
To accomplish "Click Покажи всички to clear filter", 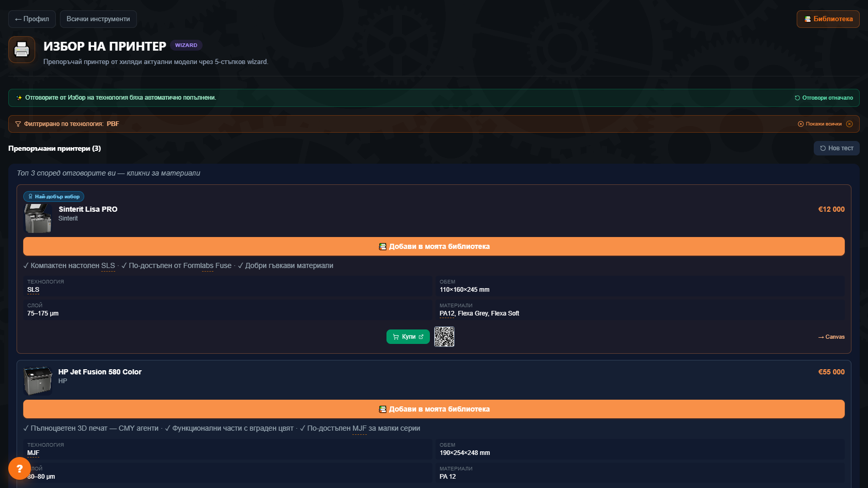I will coord(820,124).
